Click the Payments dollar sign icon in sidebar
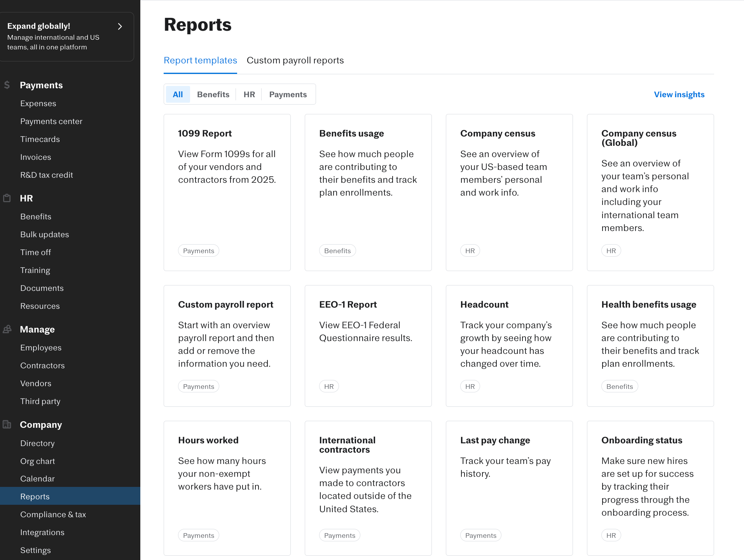This screenshot has height=560, width=744. click(x=7, y=85)
